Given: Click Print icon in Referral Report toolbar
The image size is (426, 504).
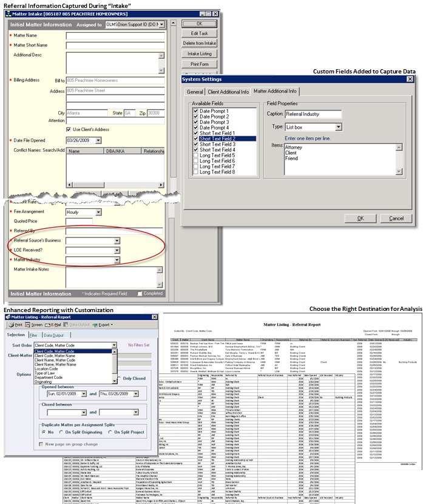Looking at the screenshot, I should [x=15, y=325].
